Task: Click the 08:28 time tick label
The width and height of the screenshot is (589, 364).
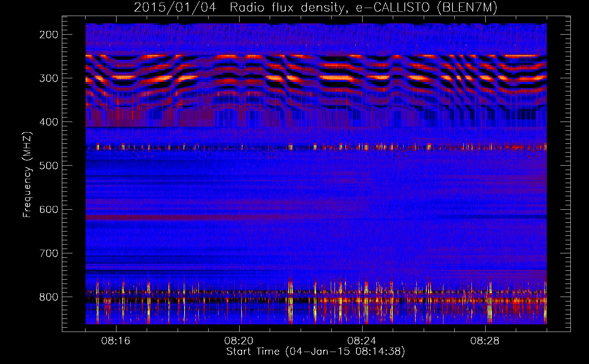Action: click(485, 341)
